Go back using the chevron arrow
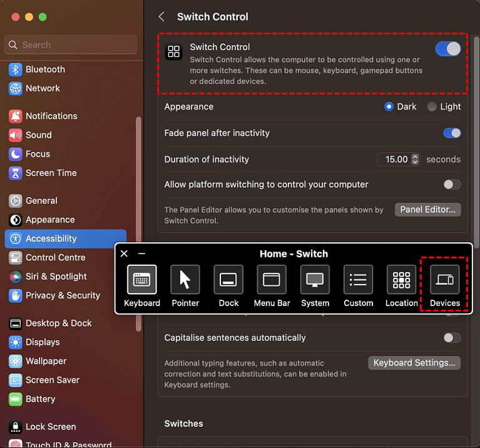This screenshot has width=480, height=448. 161,17
